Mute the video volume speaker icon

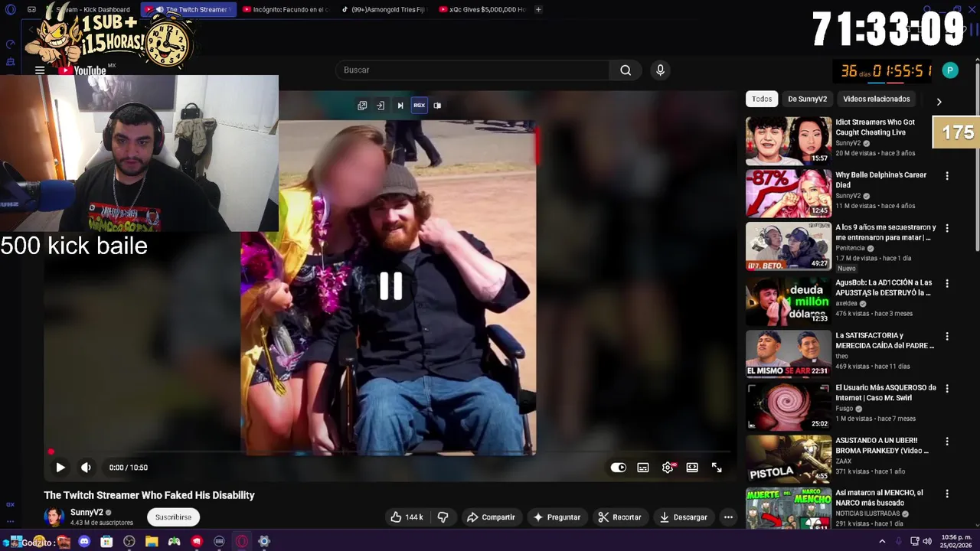[86, 468]
